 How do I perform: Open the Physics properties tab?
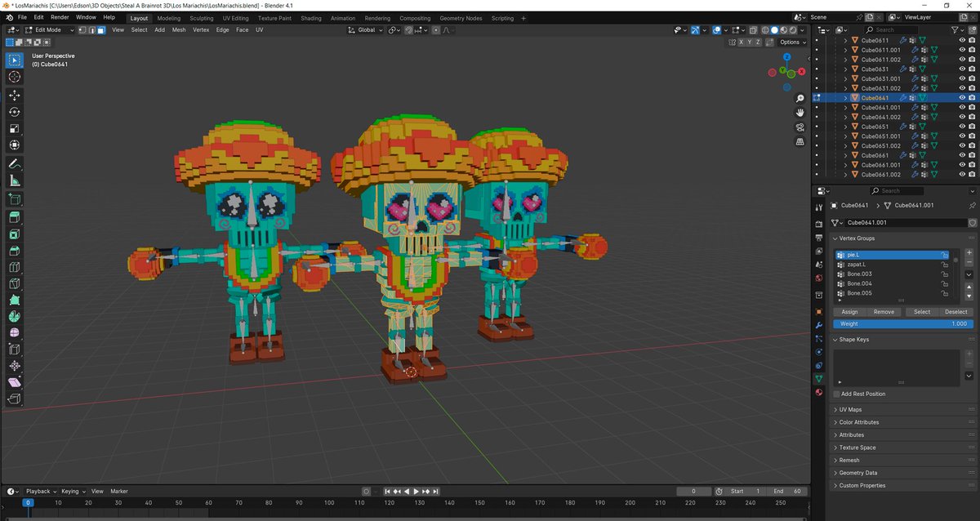819,352
